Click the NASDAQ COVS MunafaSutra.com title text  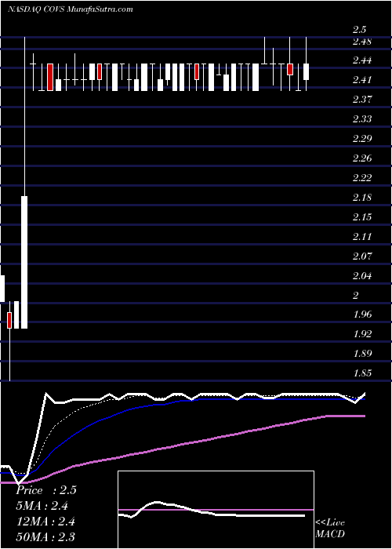click(70, 9)
